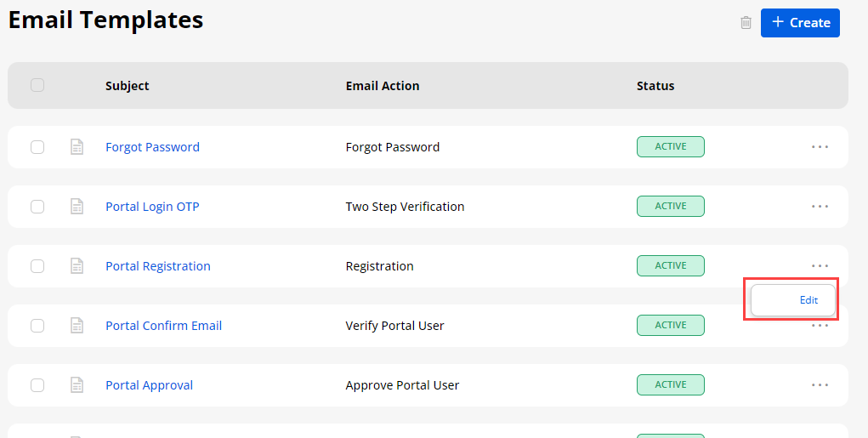The width and height of the screenshot is (868, 438).
Task: Click the Forgot Password document icon
Action: click(x=77, y=147)
